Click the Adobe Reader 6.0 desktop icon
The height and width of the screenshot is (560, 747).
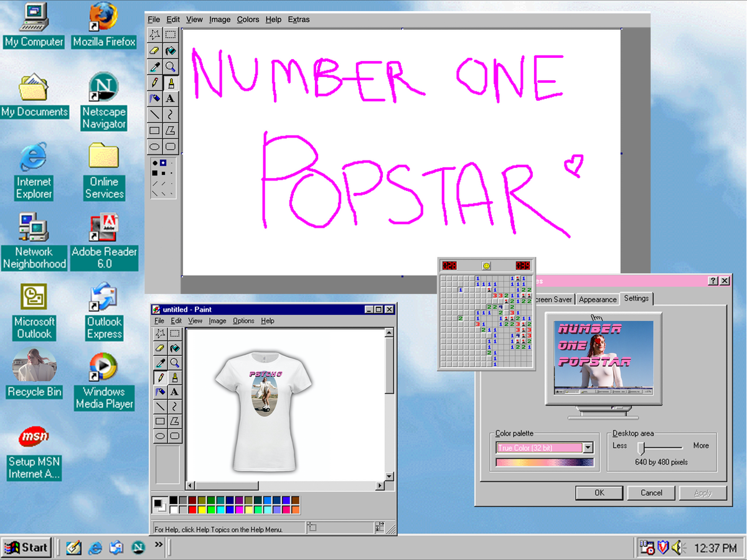(104, 241)
